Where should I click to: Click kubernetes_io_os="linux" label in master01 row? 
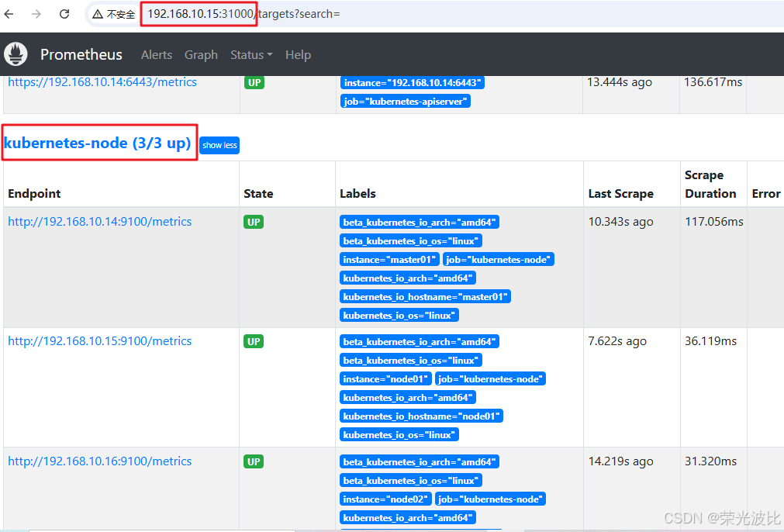click(x=399, y=315)
